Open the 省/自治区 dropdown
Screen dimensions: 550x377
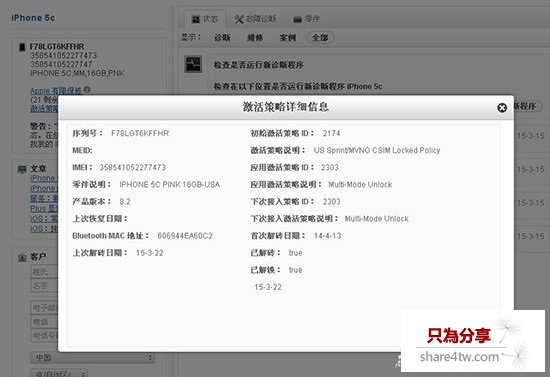pyautogui.click(x=59, y=374)
